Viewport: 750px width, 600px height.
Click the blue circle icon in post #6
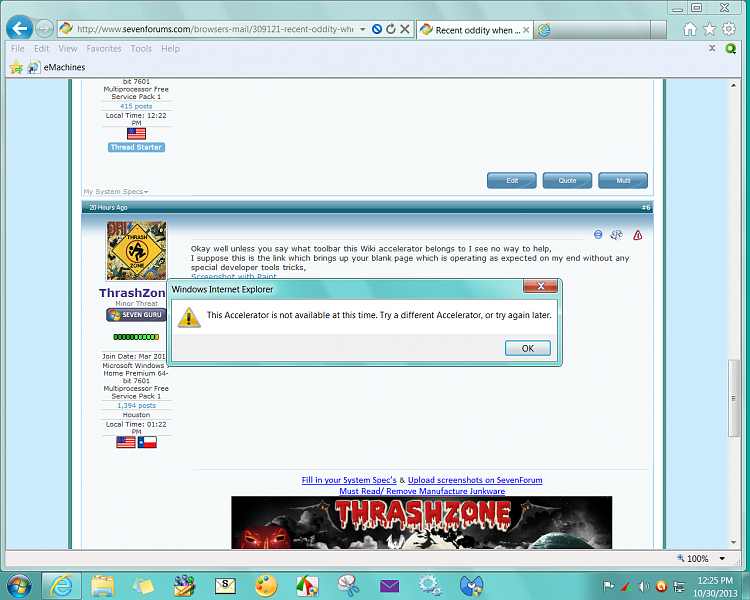(x=598, y=234)
